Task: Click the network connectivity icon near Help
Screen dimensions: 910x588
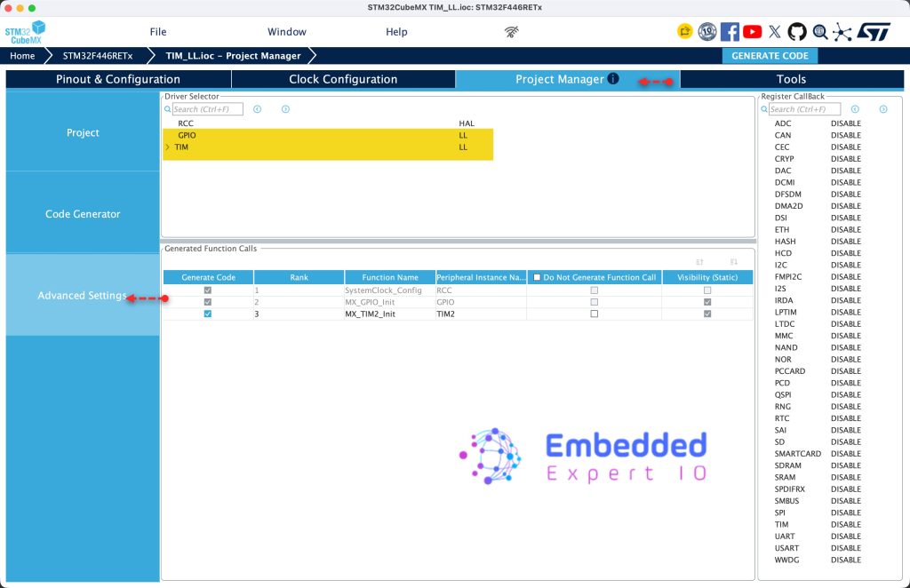Action: click(511, 32)
